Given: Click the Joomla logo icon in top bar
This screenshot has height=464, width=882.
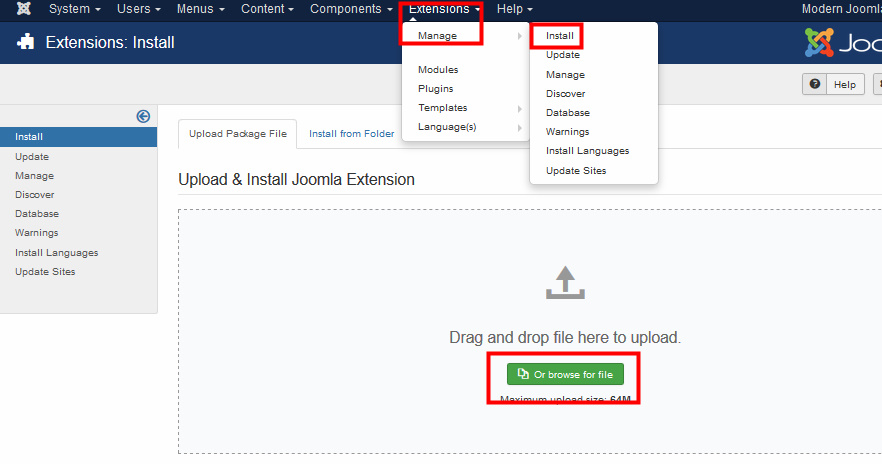Looking at the screenshot, I should tap(24, 8).
